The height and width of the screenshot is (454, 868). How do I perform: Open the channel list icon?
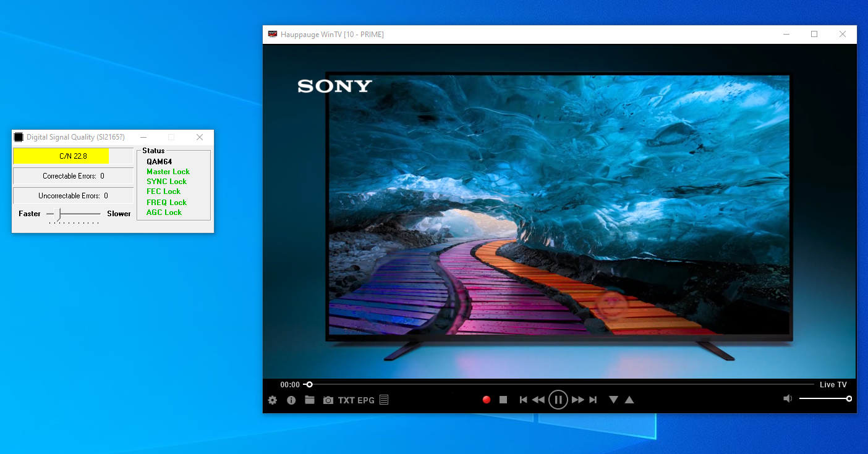click(x=384, y=400)
